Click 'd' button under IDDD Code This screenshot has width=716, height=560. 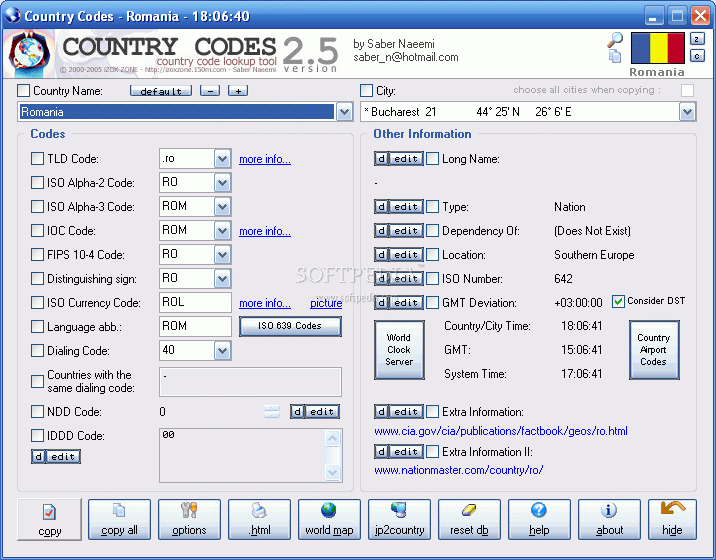pyautogui.click(x=38, y=456)
